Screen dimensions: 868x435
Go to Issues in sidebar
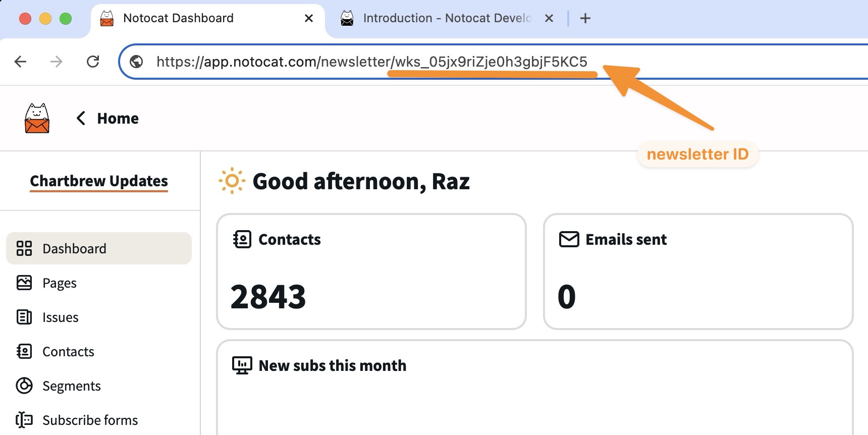coord(61,317)
